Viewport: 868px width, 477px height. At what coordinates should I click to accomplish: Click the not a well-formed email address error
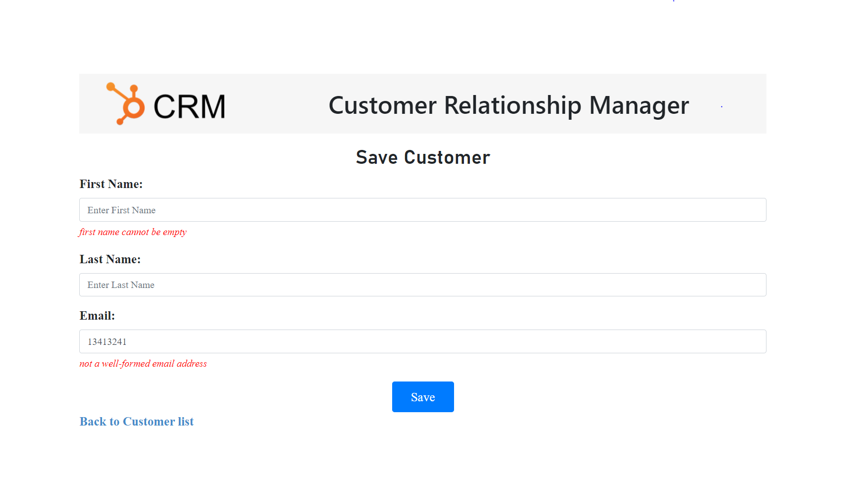pyautogui.click(x=143, y=364)
